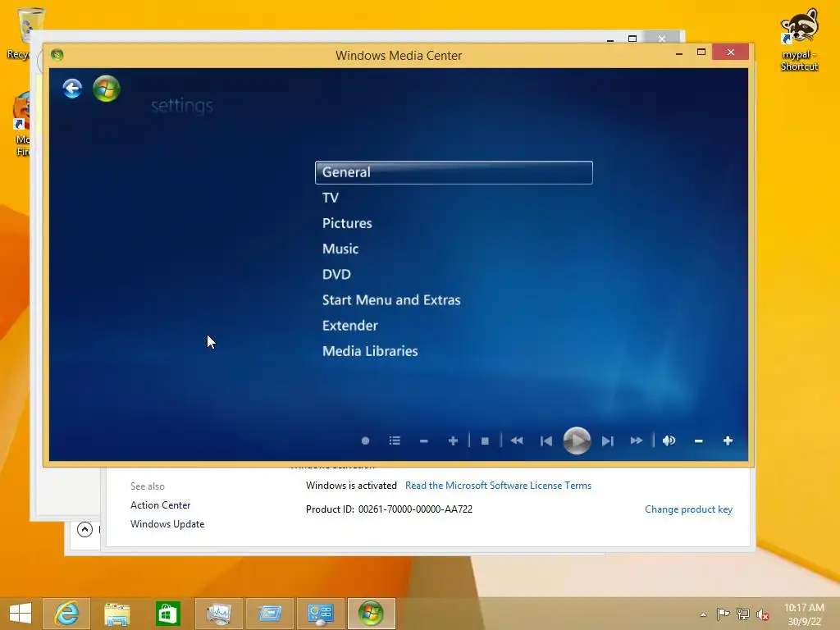Open Action Center link in System window
840x630 pixels.
(x=160, y=505)
